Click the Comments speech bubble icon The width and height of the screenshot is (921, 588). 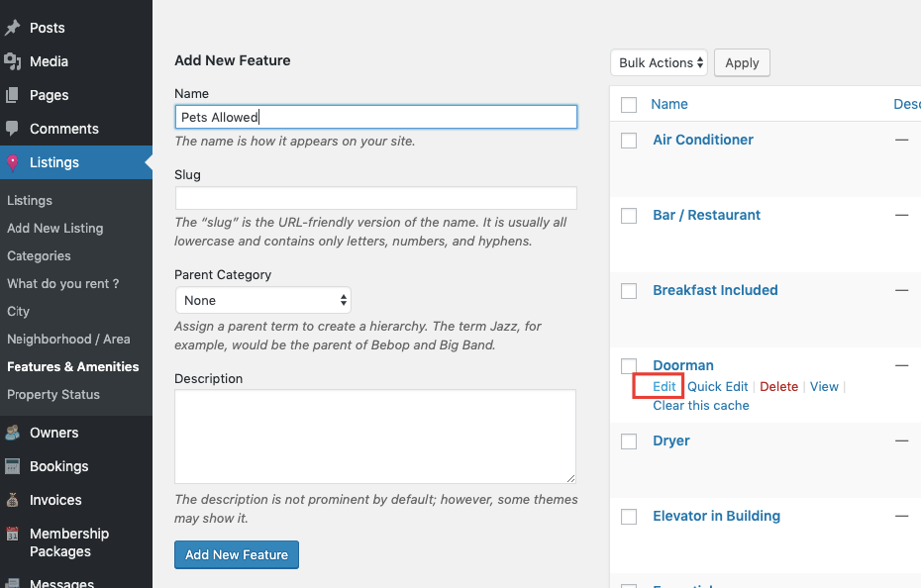[13, 129]
